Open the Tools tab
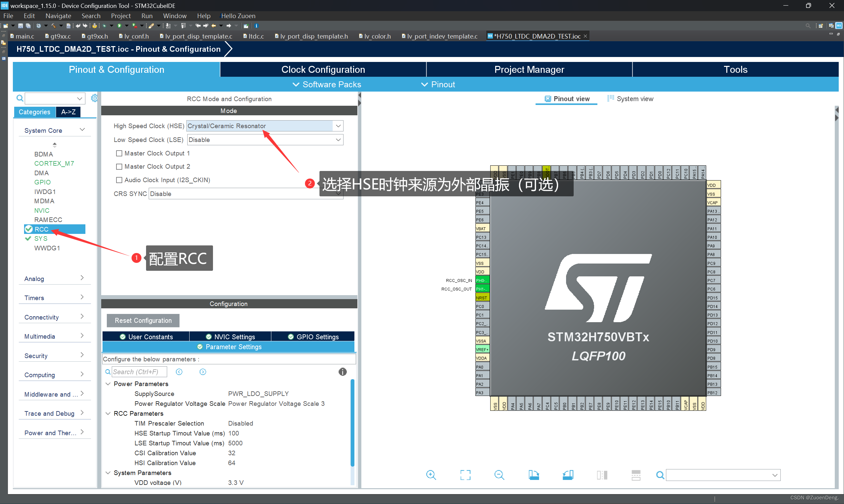Image resolution: width=844 pixels, height=504 pixels. [x=736, y=69]
